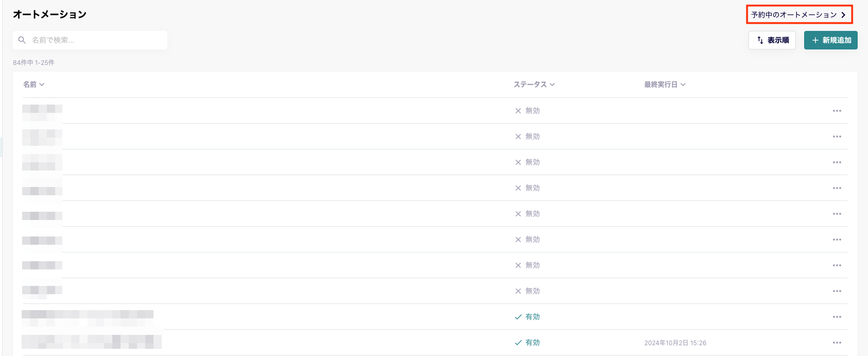Open the automation name last run 2024年10月2日
Screen dimensions: 868x356
tap(91, 342)
